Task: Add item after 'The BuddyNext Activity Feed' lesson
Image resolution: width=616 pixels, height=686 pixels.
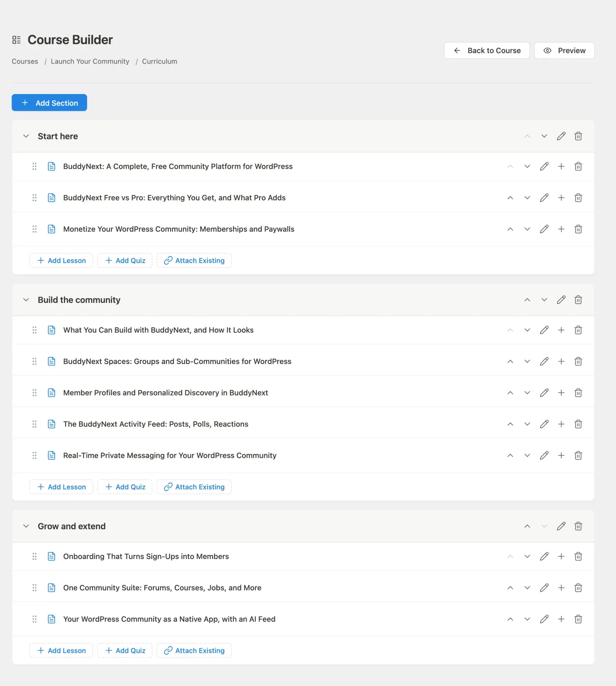Action: pos(561,424)
